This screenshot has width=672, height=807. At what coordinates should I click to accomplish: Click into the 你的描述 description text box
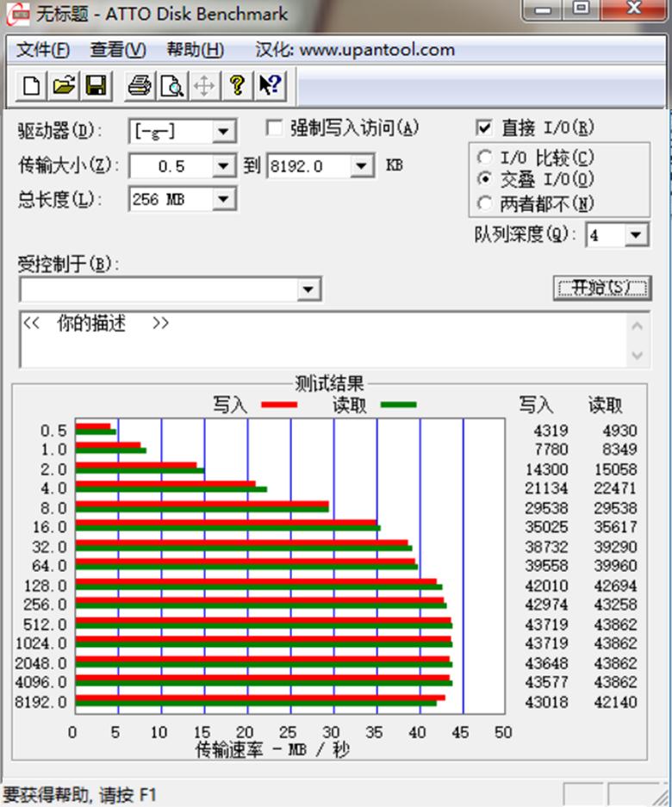point(323,339)
